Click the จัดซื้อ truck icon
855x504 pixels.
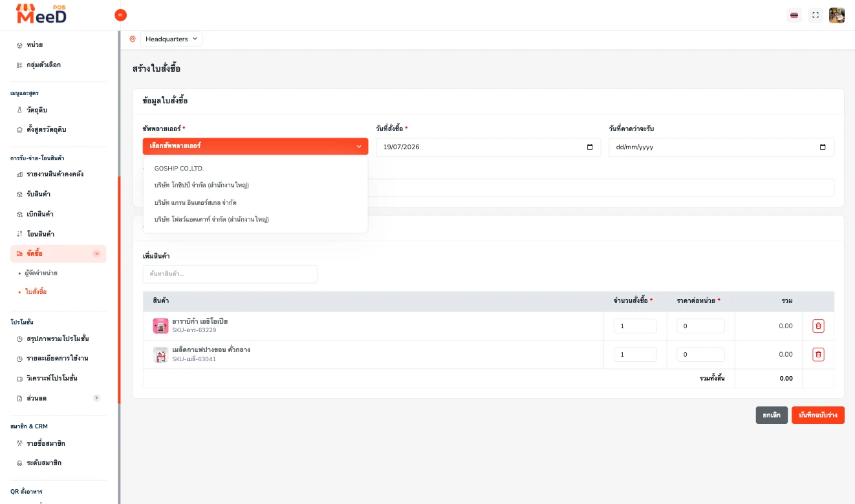pyautogui.click(x=19, y=254)
